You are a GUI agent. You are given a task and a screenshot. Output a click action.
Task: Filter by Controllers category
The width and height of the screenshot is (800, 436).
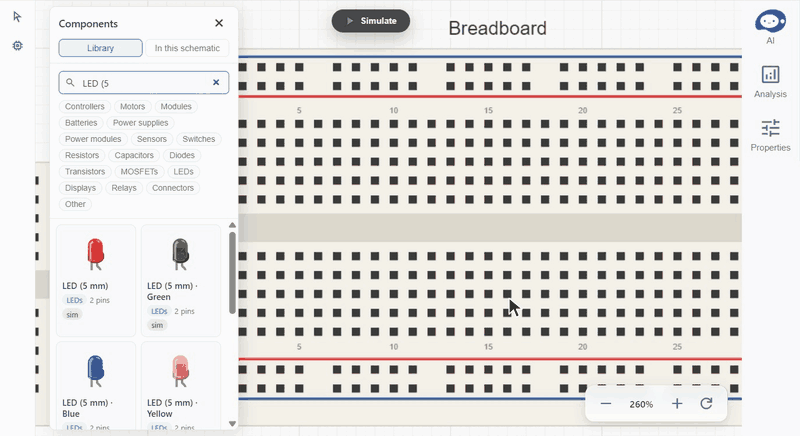pyautogui.click(x=85, y=107)
